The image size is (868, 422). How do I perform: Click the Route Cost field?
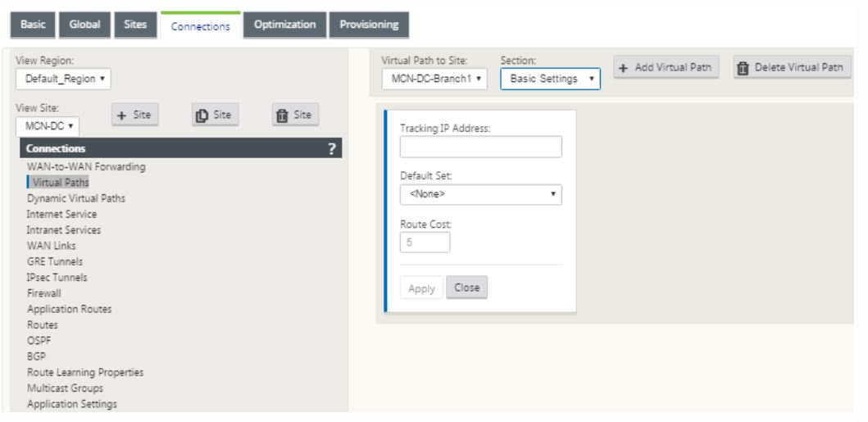pos(425,243)
